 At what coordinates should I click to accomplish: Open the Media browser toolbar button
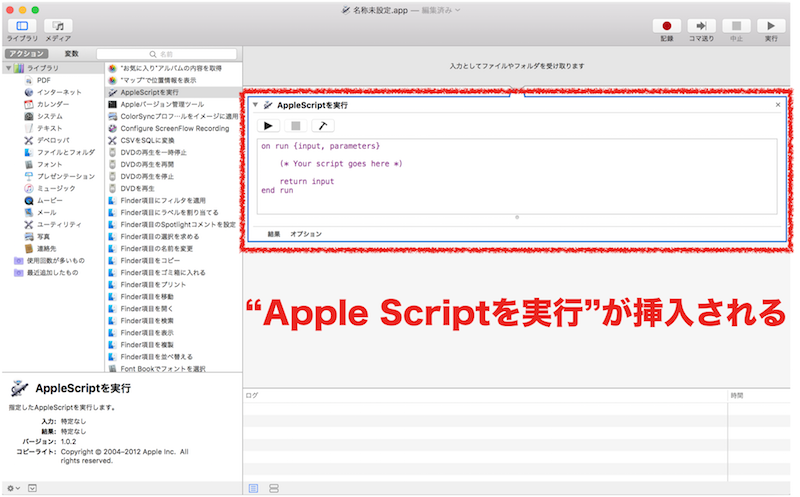(x=58, y=26)
